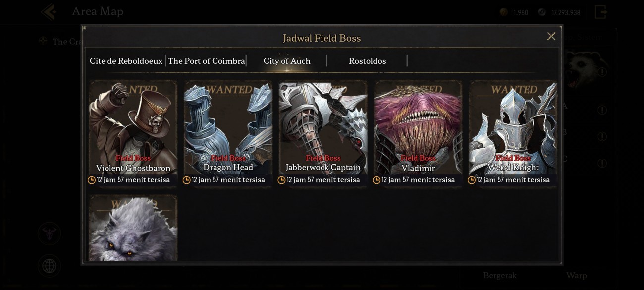Screen dimensions: 644x290
Task: Select the Violent Ghostbaron wanted poster
Action: [x=133, y=129]
